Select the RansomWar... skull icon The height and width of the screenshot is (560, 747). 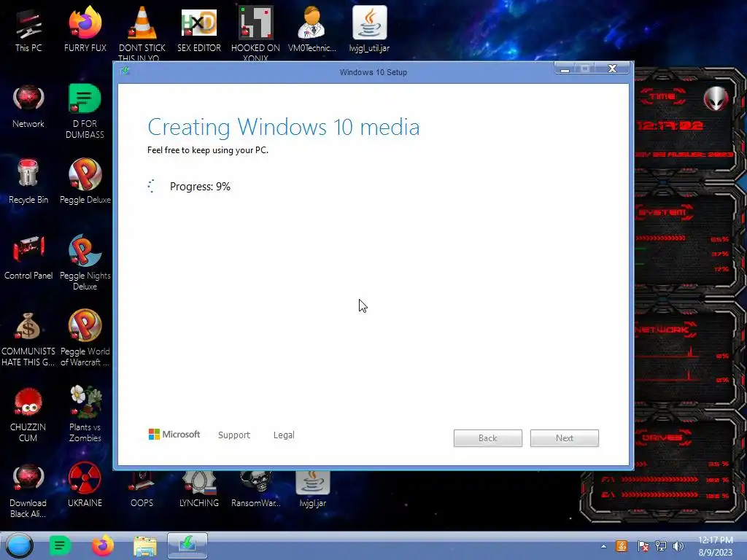(256, 489)
